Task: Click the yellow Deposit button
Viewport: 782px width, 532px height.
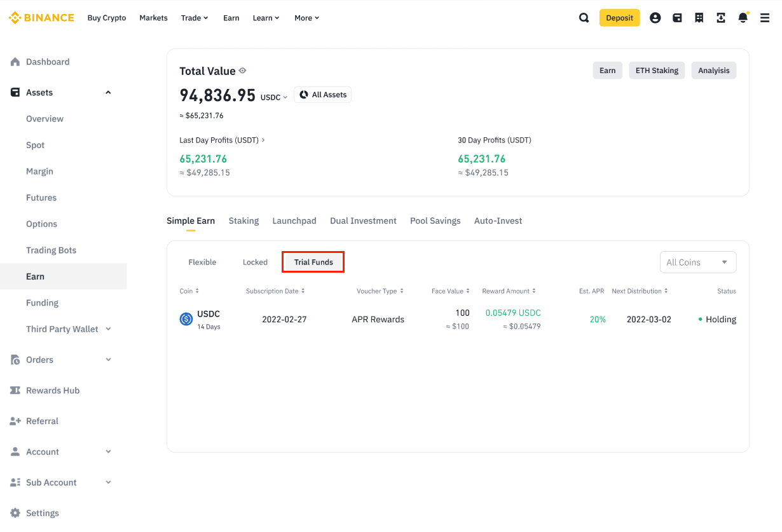Action: point(619,18)
